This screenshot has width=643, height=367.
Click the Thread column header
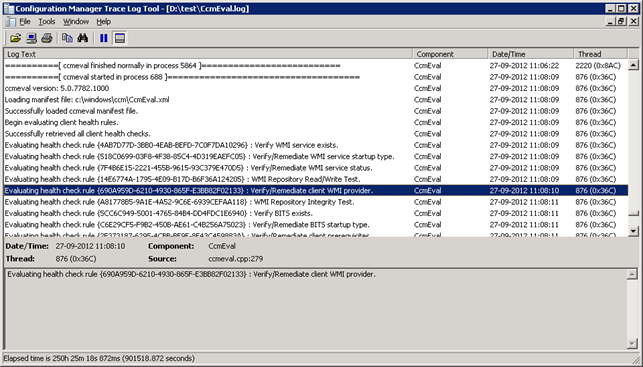(600, 54)
